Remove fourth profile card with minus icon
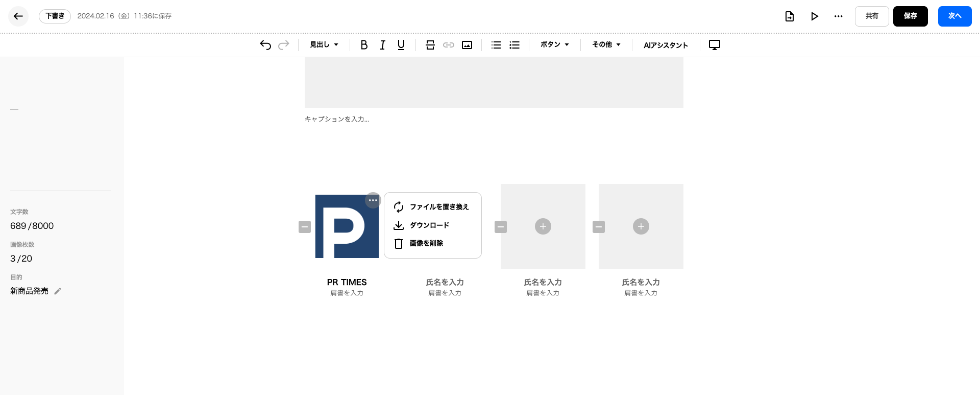Image resolution: width=980 pixels, height=395 pixels. coord(599,227)
